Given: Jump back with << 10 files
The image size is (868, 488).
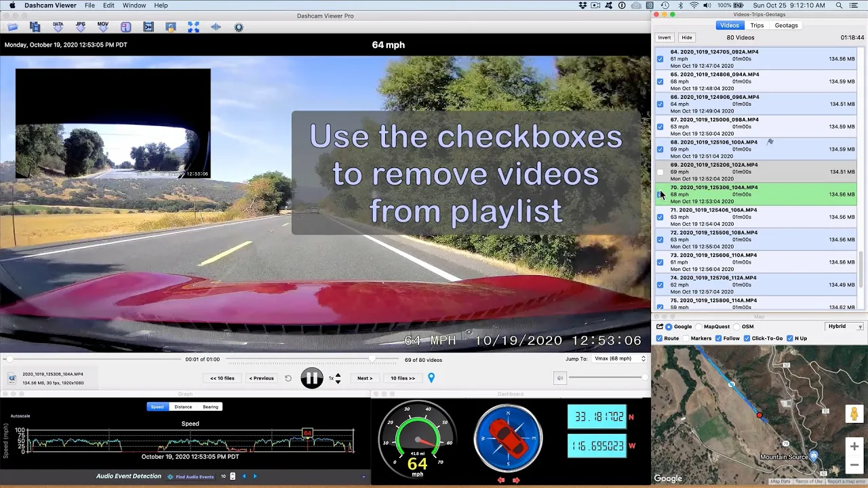Looking at the screenshot, I should pyautogui.click(x=222, y=378).
